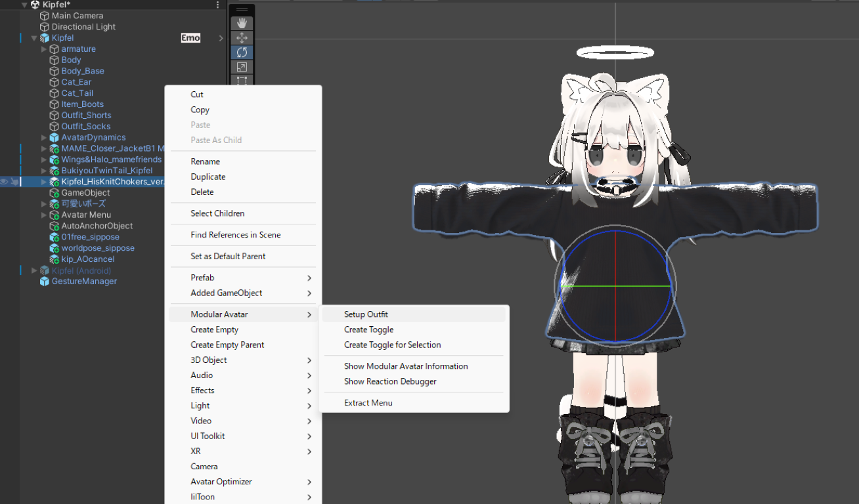Open the Kipfel prefab via arrow
The width and height of the screenshot is (859, 504).
click(x=221, y=38)
